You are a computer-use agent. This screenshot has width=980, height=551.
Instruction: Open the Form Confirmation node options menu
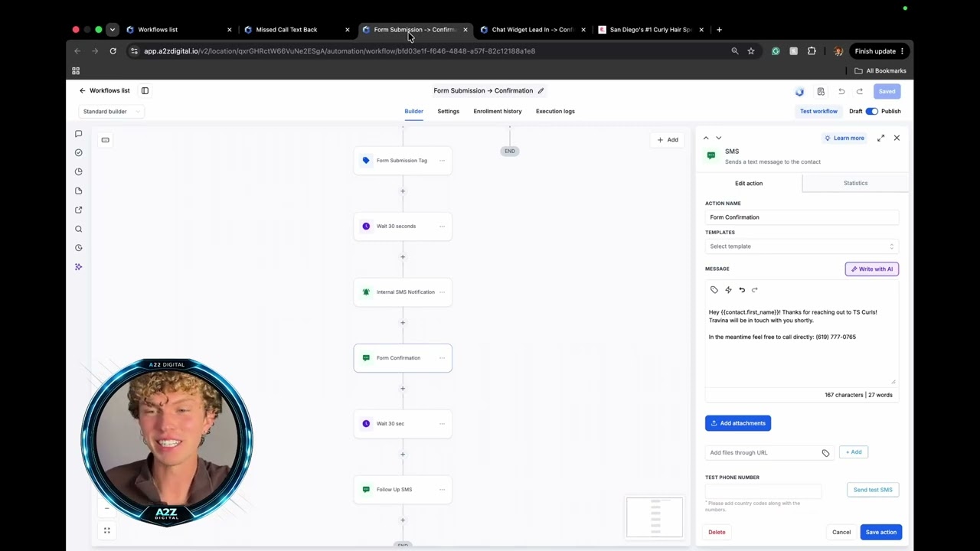point(442,358)
